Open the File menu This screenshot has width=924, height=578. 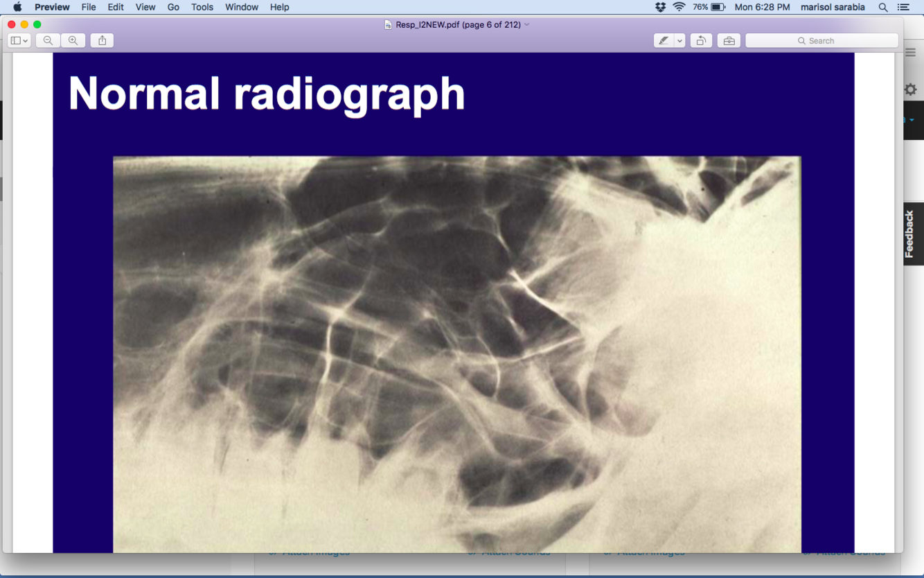(89, 7)
